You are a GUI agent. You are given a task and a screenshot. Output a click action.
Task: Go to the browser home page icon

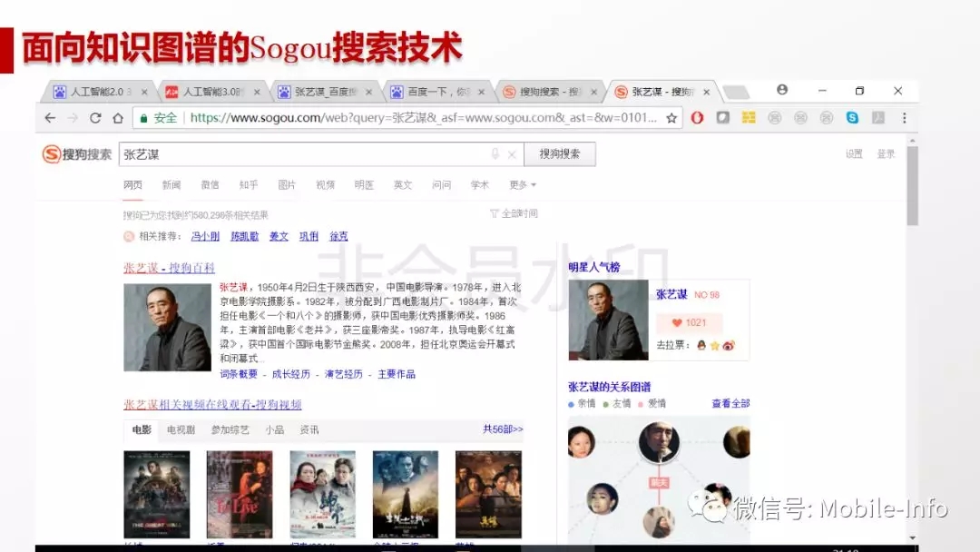click(118, 117)
